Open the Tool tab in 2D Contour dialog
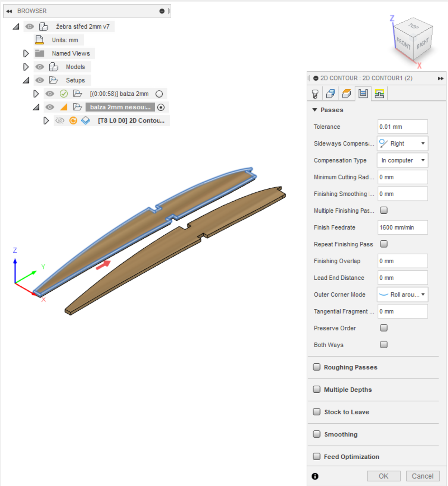 pyautogui.click(x=315, y=94)
